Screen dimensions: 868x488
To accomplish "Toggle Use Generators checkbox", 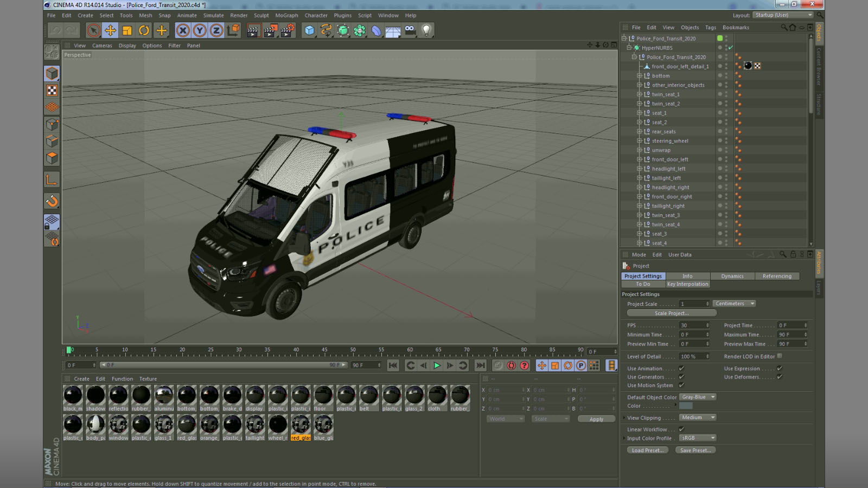I will point(681,377).
